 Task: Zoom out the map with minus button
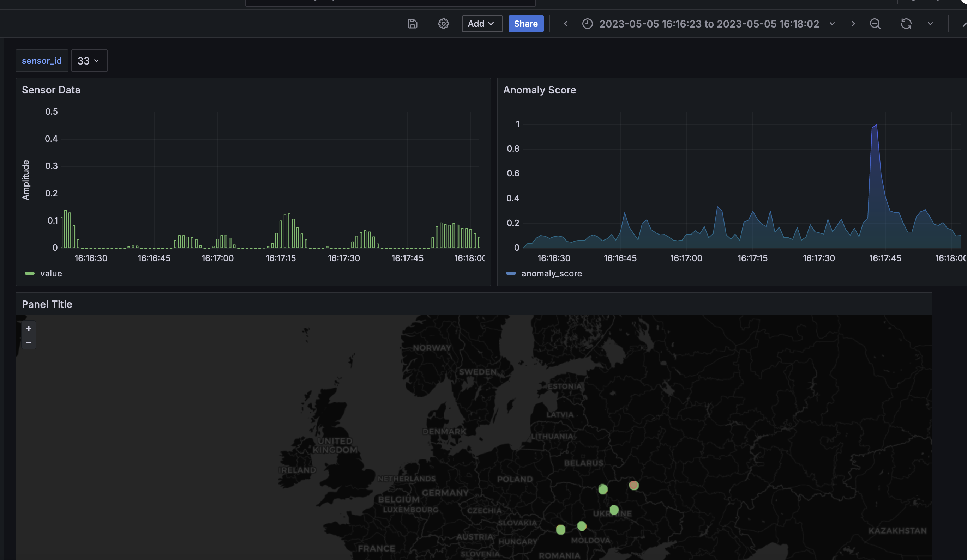(28, 342)
